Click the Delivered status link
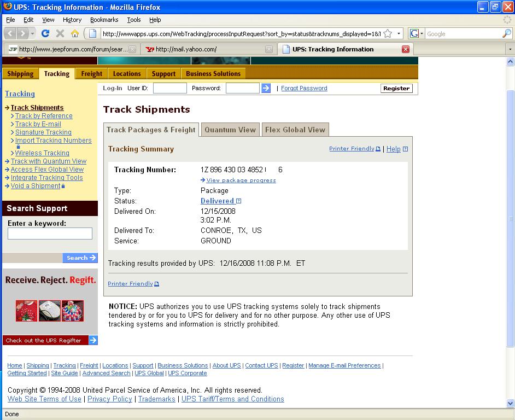The image size is (515, 420). (x=218, y=201)
